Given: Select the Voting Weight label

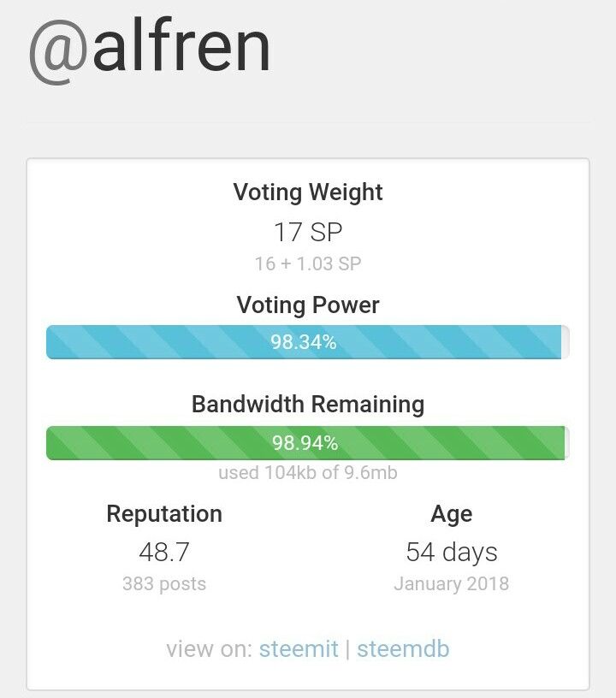Looking at the screenshot, I should pos(308,192).
